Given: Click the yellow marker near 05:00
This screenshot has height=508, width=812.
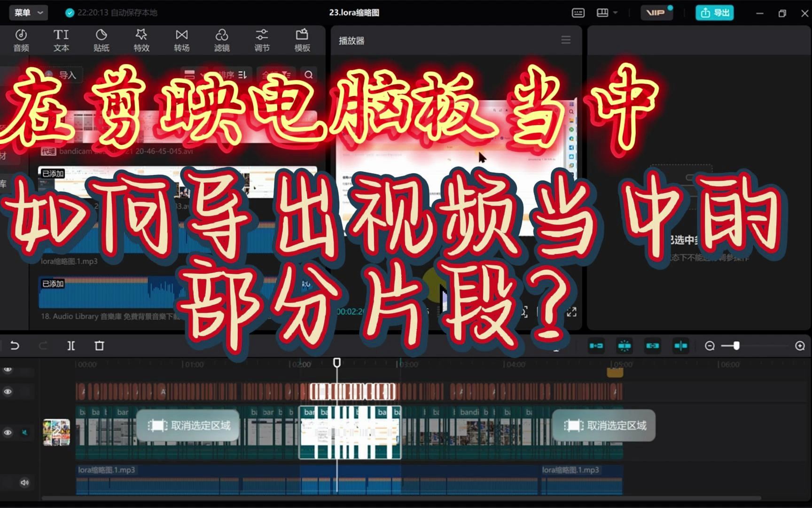Looking at the screenshot, I should (x=615, y=373).
